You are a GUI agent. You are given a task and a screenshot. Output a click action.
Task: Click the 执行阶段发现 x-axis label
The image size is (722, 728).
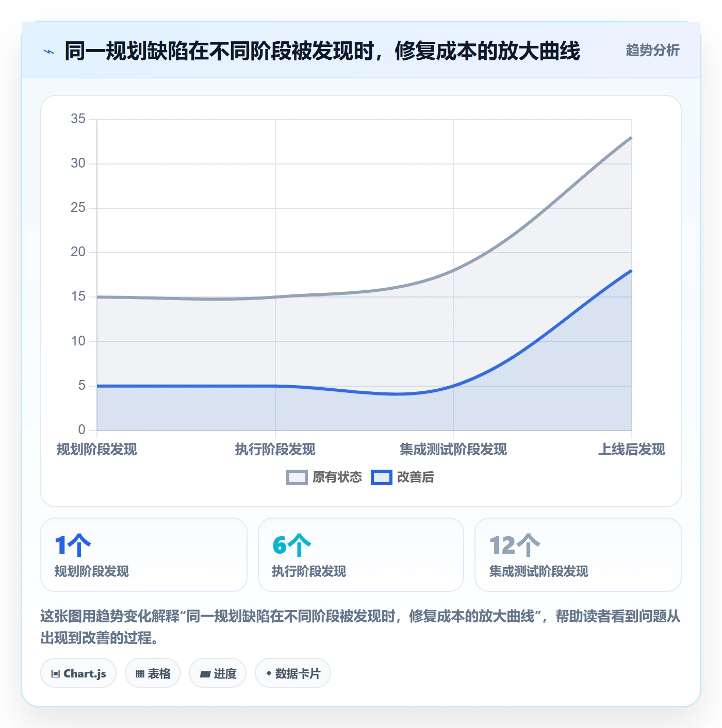pos(275,450)
